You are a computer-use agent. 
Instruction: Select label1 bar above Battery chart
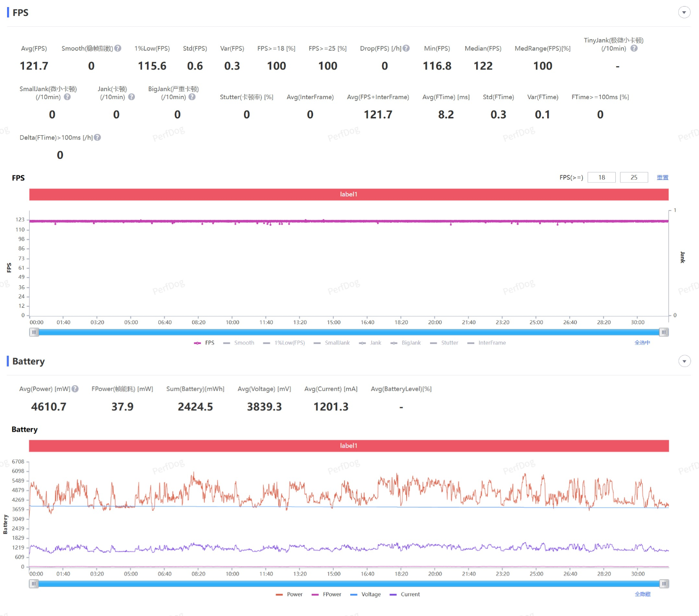tap(349, 446)
